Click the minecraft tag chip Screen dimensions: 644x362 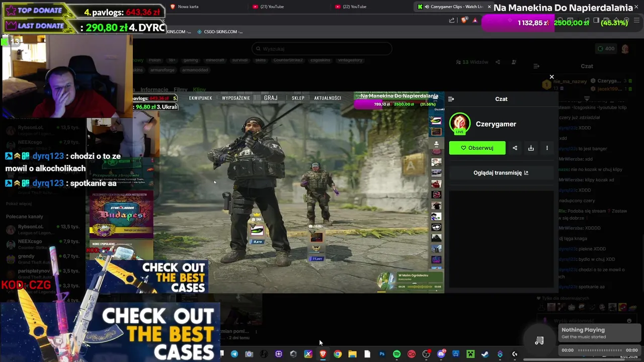coord(215,60)
